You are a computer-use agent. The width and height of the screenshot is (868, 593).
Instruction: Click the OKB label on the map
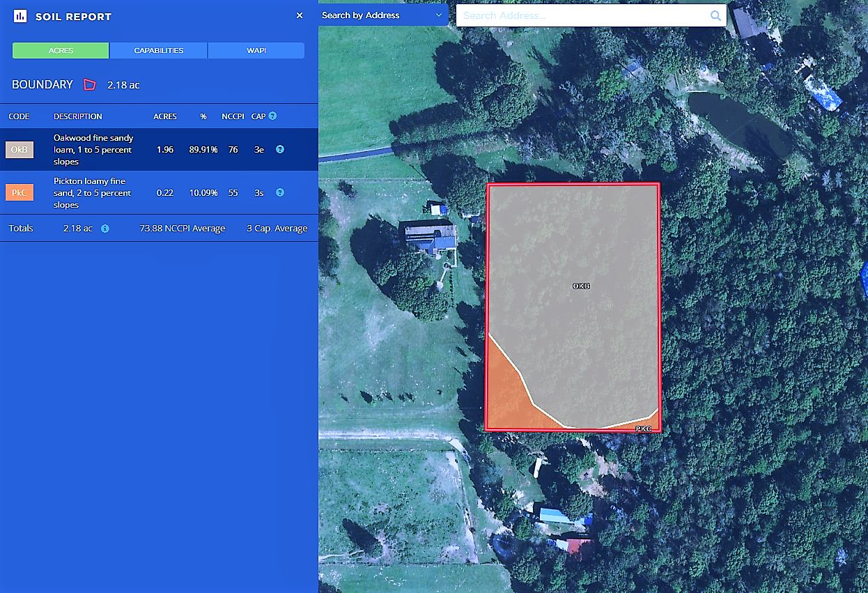click(x=581, y=286)
